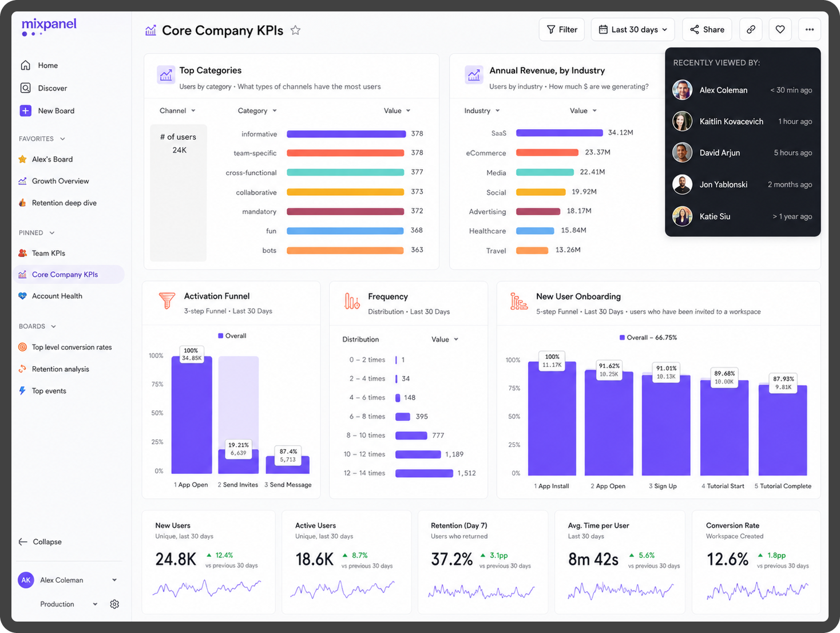Open Value dropdown in Frequency card
Viewport: 840px width, 633px height.
click(445, 339)
